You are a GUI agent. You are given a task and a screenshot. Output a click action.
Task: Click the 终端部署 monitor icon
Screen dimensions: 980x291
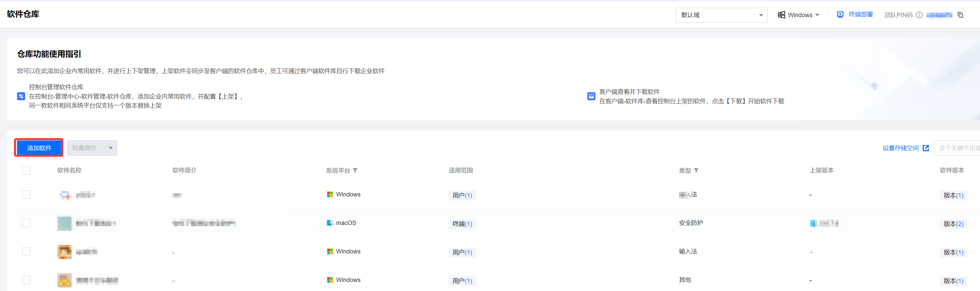click(840, 14)
